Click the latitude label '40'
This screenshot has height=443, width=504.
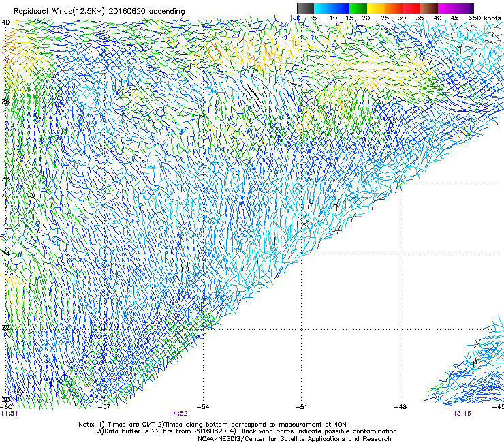[5, 22]
